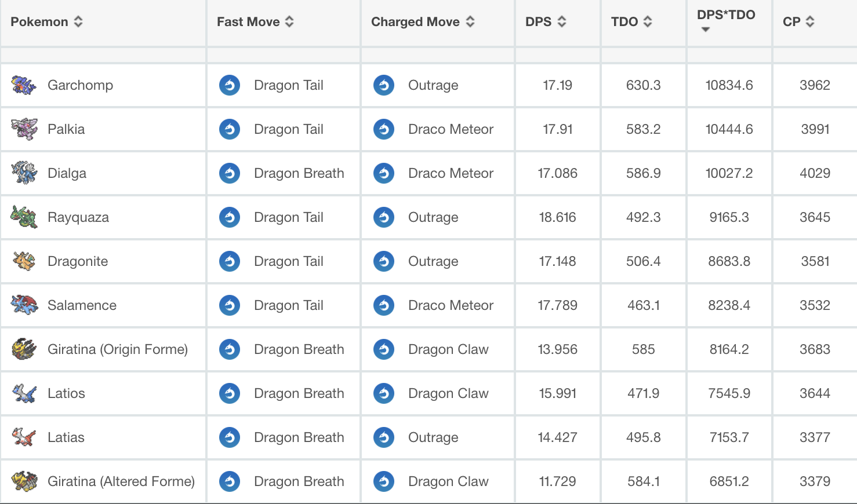This screenshot has width=857, height=504.
Task: Click dragon type icon beside Dialga's Dragon Breath
Action: click(x=230, y=173)
